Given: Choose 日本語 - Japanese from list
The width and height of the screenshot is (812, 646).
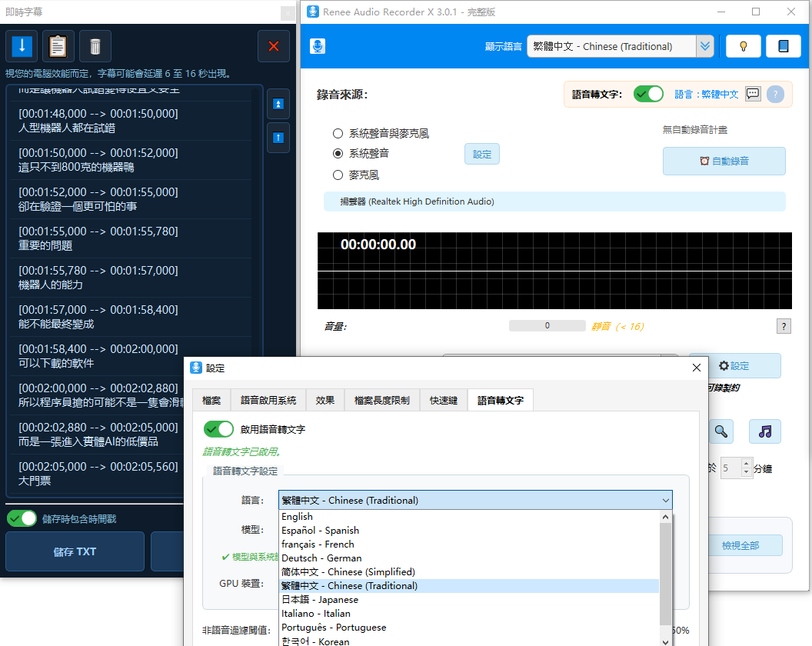Looking at the screenshot, I should (469, 600).
